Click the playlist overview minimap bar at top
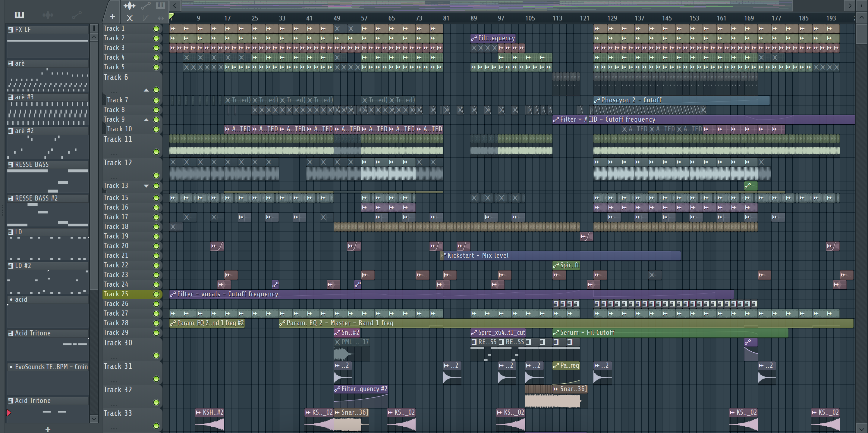Screen dimensions: 868x433 [487, 5]
